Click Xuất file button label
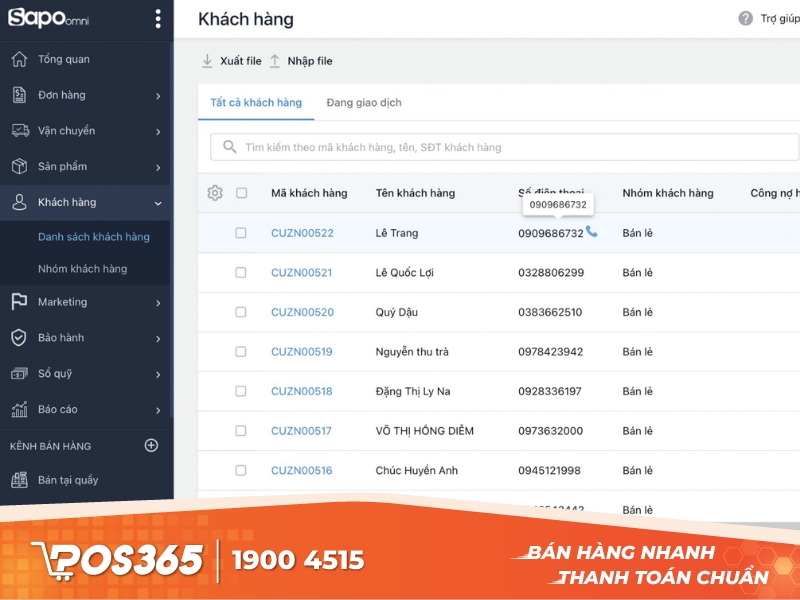The image size is (800, 600). [x=241, y=61]
